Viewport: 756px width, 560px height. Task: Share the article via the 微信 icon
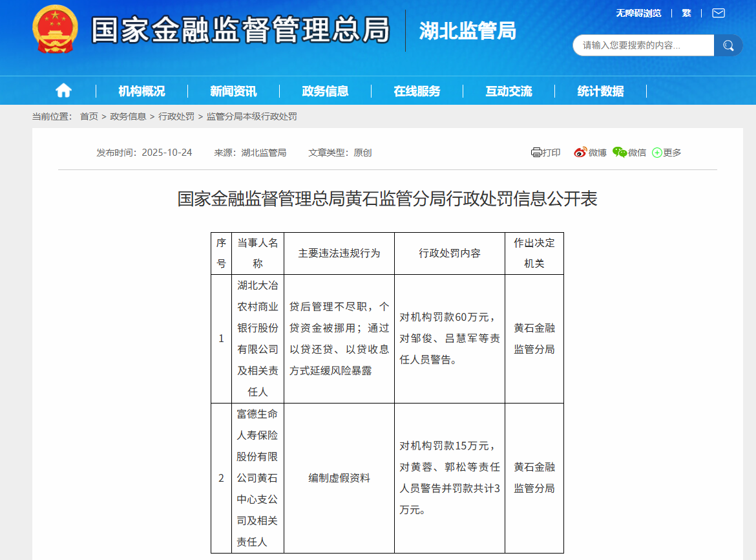619,152
